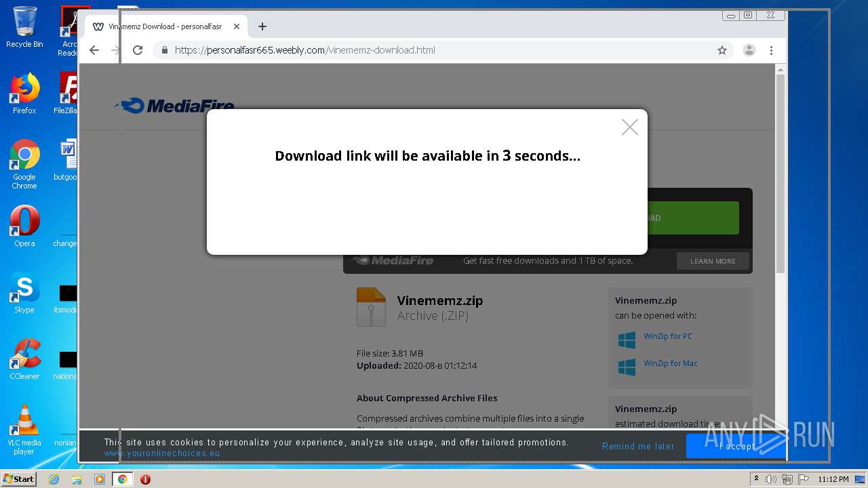The image size is (868, 488).
Task: Open a new browser tab
Action: point(262,26)
